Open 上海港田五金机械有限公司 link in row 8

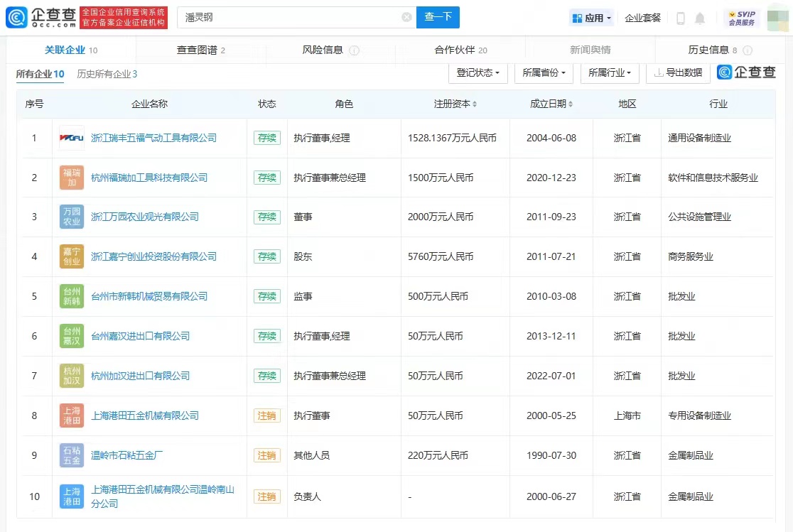click(145, 416)
